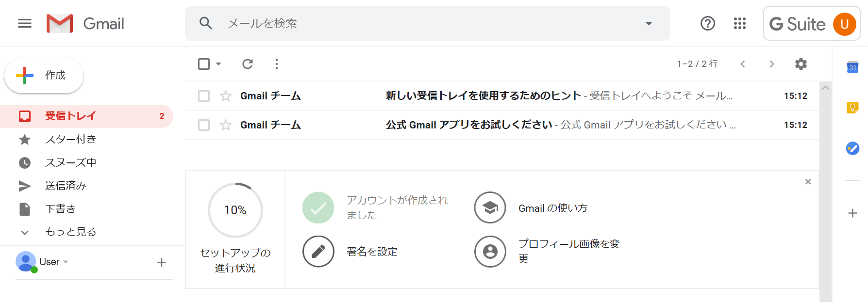Open Google Calendar in the side panel
The height and width of the screenshot is (302, 868).
tap(852, 67)
